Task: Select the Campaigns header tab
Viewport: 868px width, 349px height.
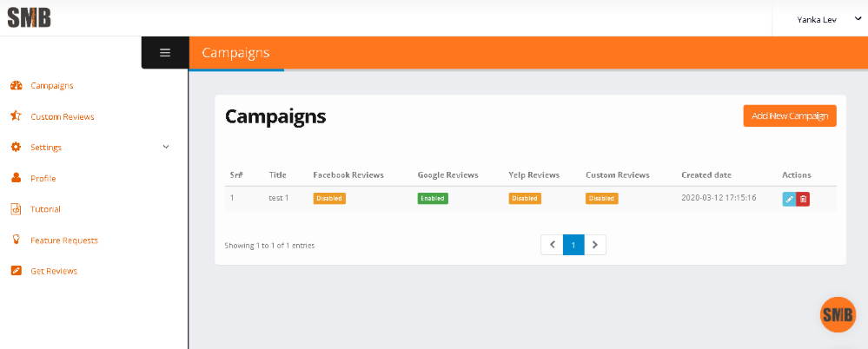Action: (x=235, y=53)
